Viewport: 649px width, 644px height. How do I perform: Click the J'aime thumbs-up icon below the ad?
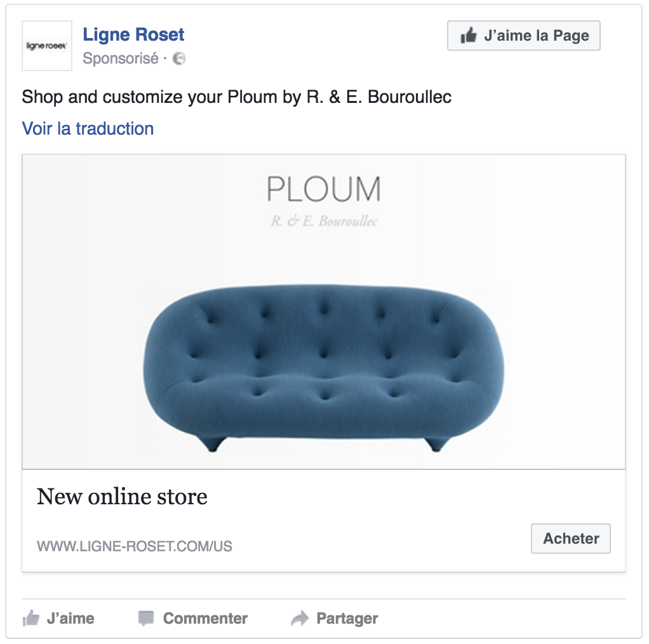click(30, 618)
